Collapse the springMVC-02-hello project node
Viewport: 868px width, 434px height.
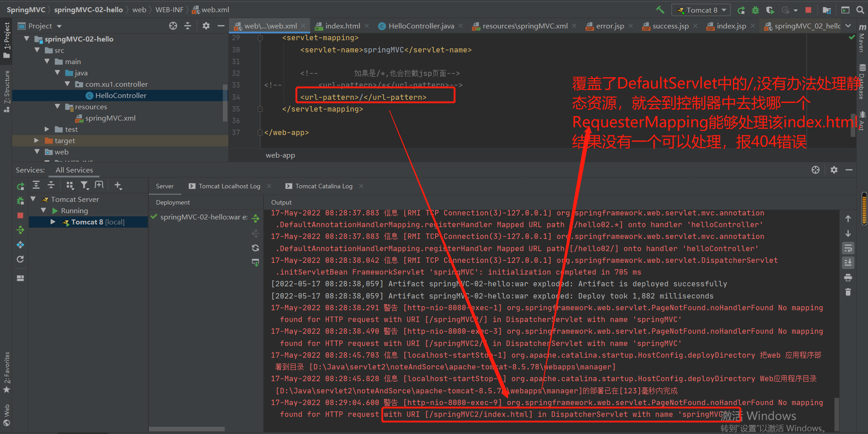point(27,39)
